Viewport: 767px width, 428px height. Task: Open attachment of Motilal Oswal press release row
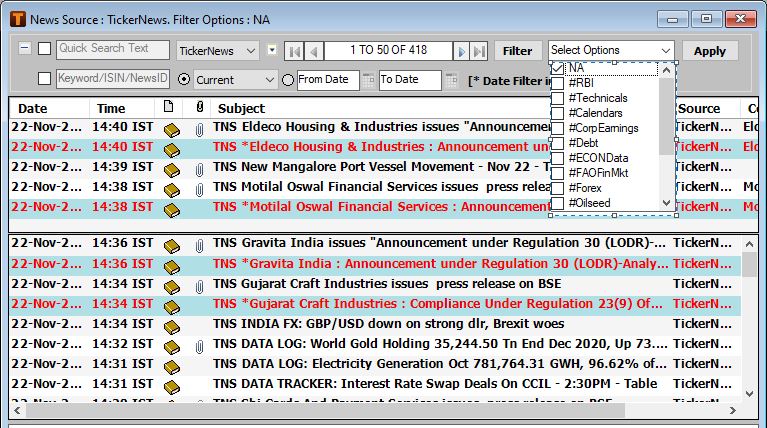tap(200, 190)
